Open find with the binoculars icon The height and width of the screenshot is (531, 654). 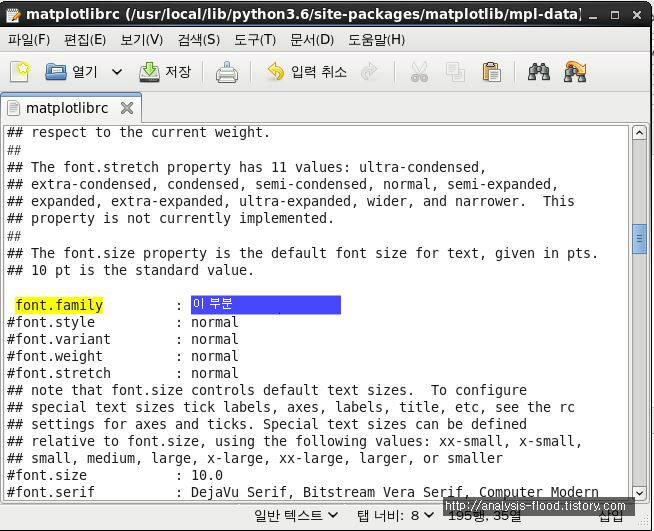(538, 72)
